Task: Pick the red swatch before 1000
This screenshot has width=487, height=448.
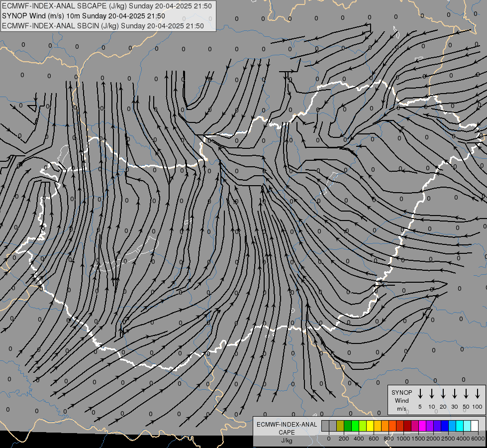Action: click(400, 426)
